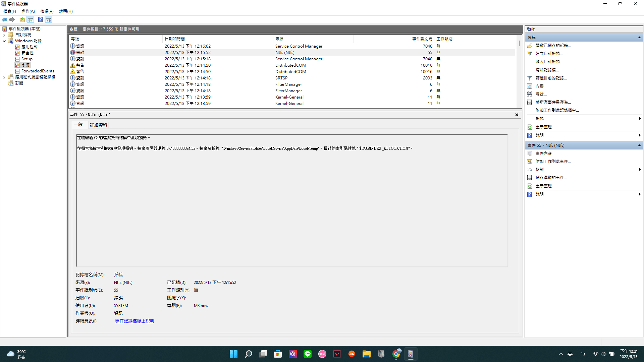The image size is (644, 362).
Task: Expand 應用程式及服務記錄檔 tree node
Action: click(4, 77)
